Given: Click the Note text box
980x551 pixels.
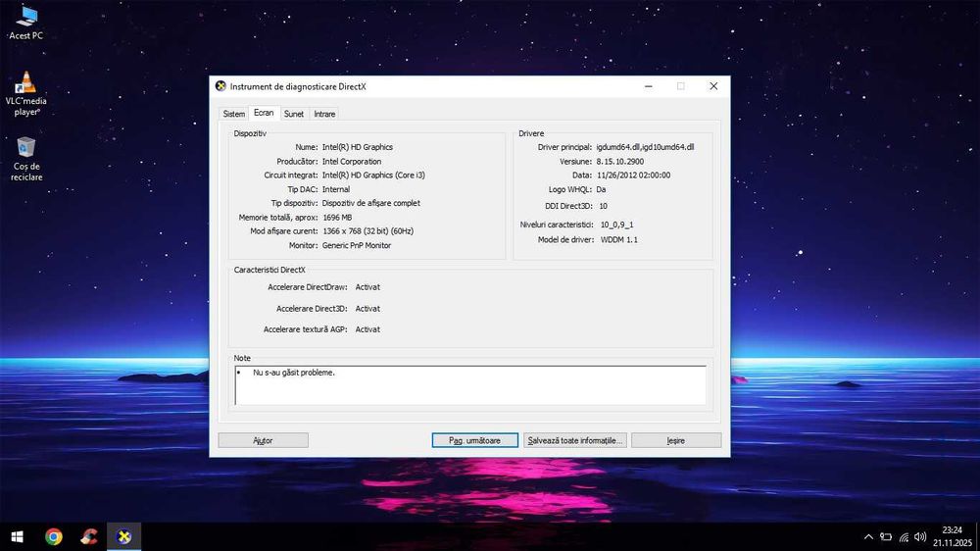Looking at the screenshot, I should [x=470, y=385].
